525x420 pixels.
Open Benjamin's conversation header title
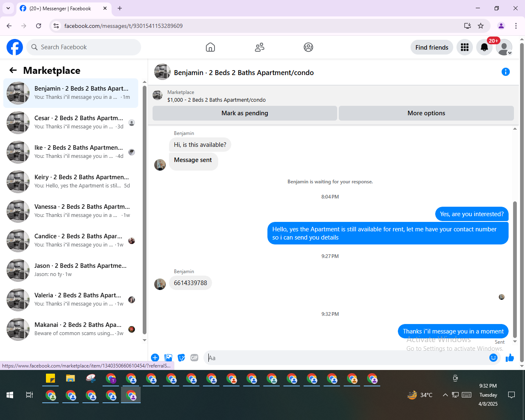244,73
